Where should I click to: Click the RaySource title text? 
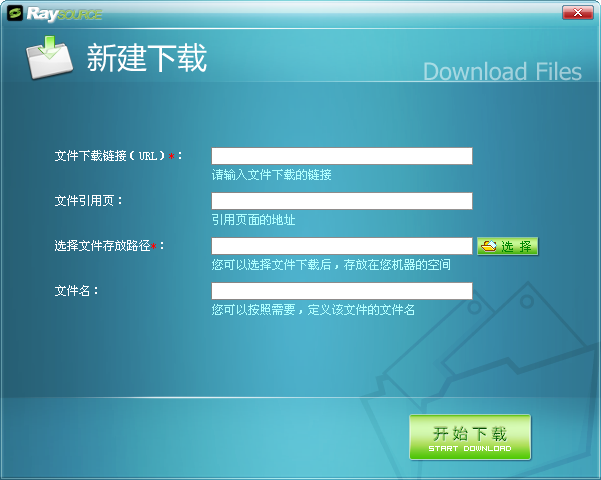[65, 14]
